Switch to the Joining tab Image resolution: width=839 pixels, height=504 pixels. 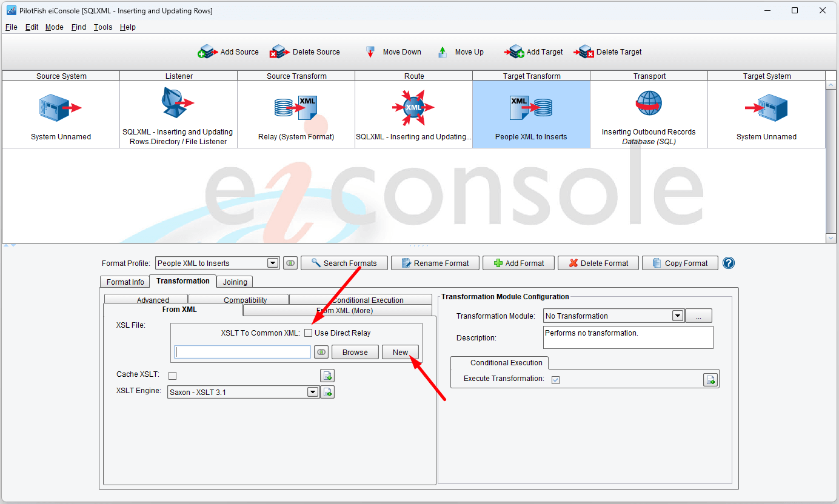(235, 282)
